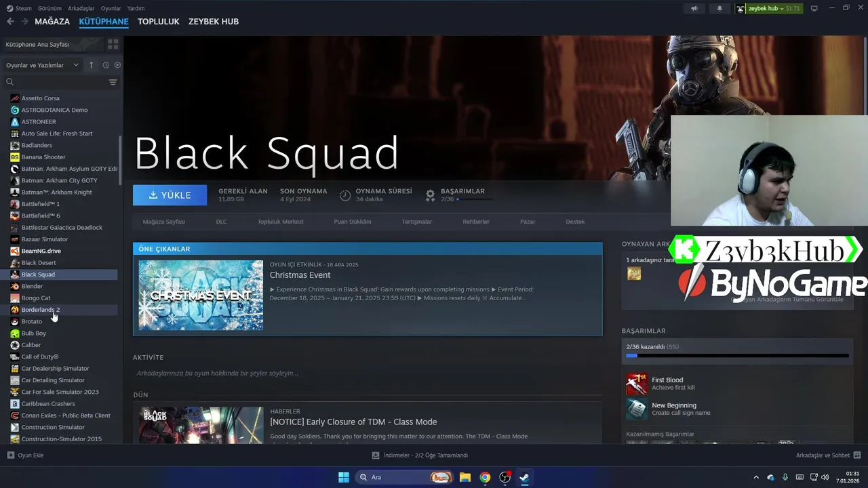This screenshot has width=868, height=488.
Task: Click the First Blood achievement icon
Action: [637, 384]
